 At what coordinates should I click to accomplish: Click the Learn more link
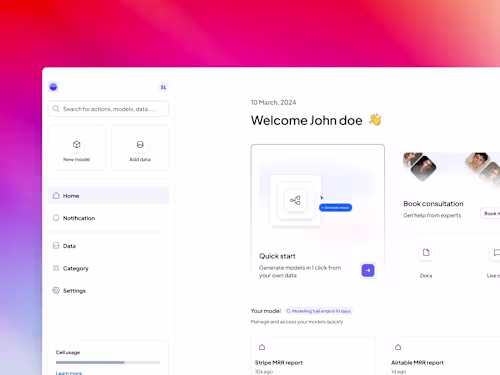coord(69,373)
